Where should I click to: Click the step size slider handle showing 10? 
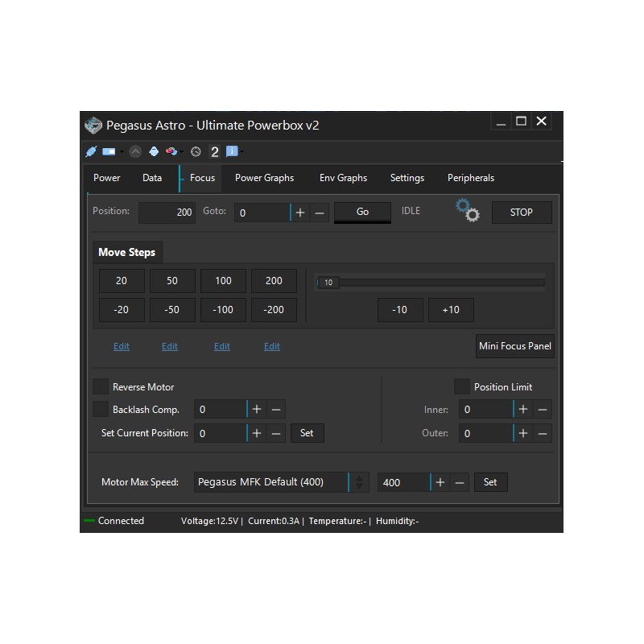point(328,283)
